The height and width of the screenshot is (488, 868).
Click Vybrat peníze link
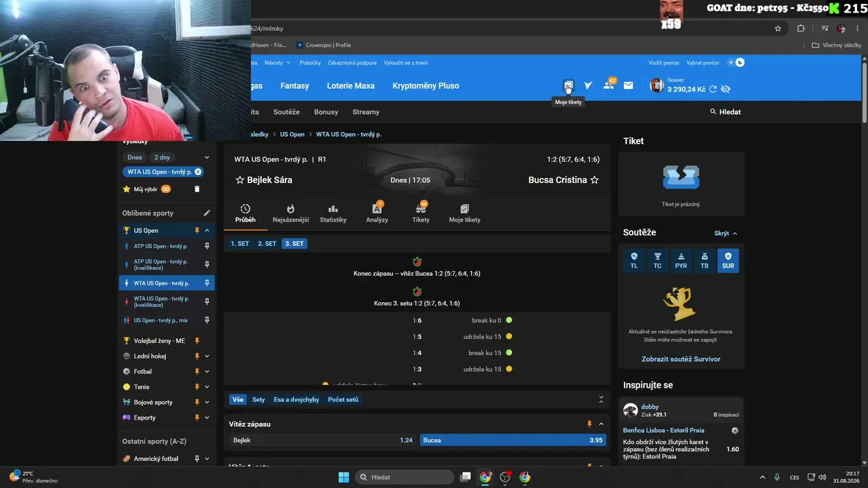coord(703,63)
